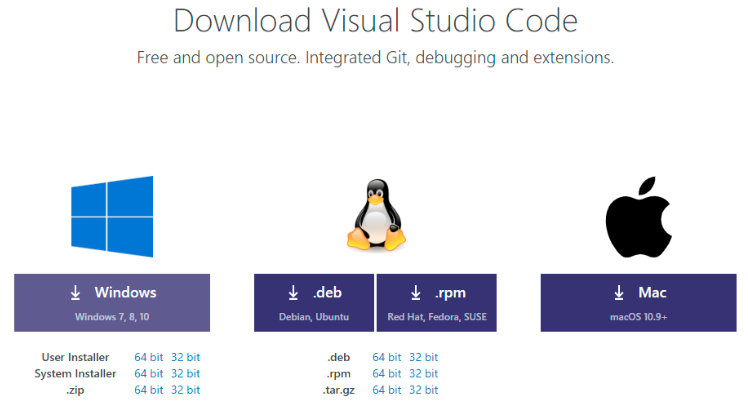Click download arrow icon on .rpm button

pyautogui.click(x=416, y=293)
